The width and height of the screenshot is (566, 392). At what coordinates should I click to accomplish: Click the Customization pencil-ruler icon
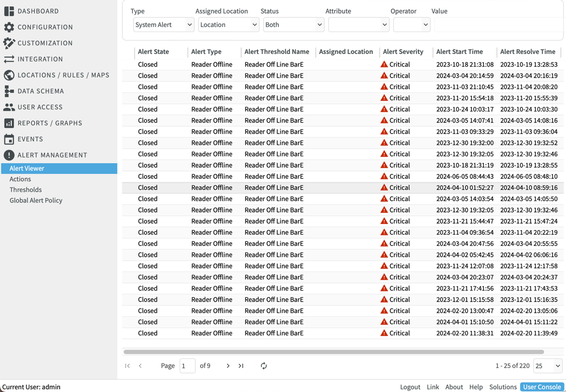pyautogui.click(x=9, y=43)
